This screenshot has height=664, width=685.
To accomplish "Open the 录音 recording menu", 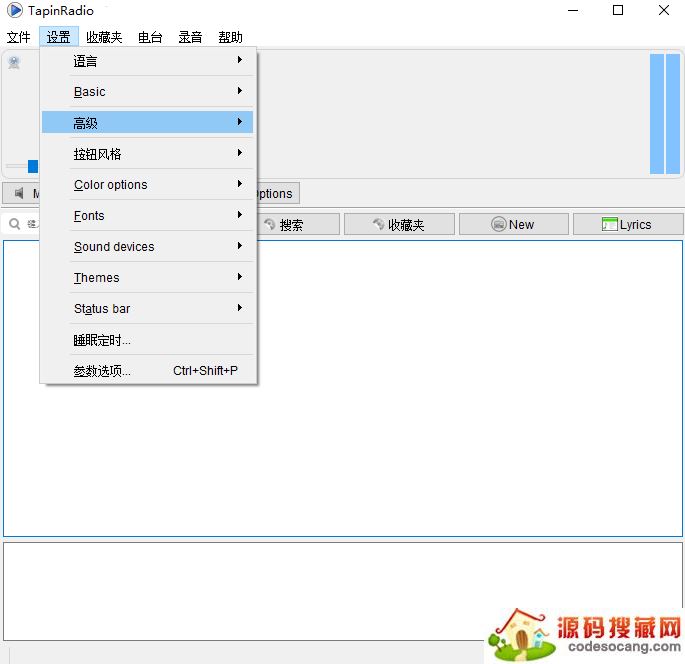I will (190, 37).
